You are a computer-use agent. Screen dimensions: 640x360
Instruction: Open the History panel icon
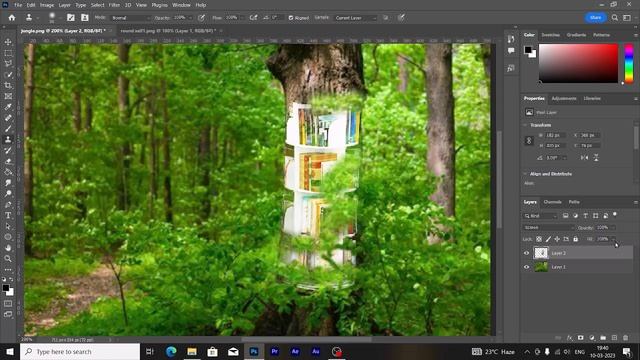(511, 39)
